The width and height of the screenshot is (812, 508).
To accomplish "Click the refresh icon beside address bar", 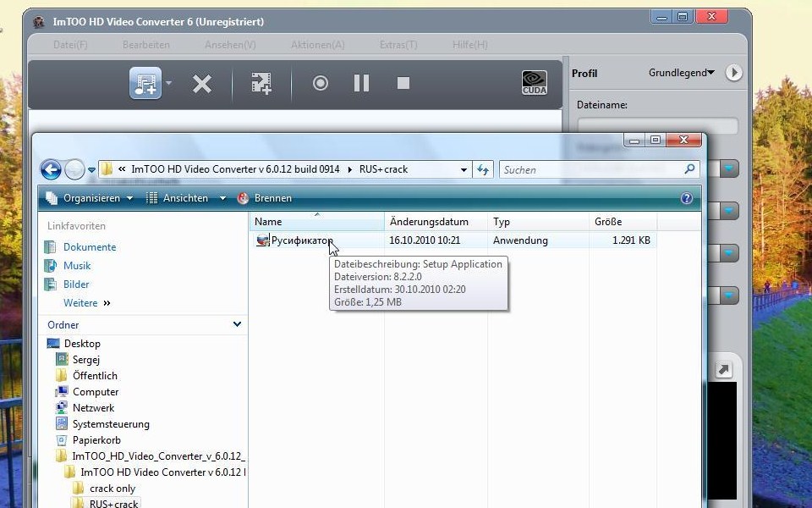I will (483, 169).
